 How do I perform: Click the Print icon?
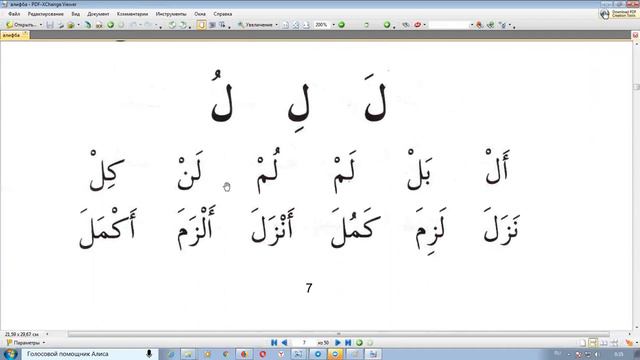tap(61, 25)
